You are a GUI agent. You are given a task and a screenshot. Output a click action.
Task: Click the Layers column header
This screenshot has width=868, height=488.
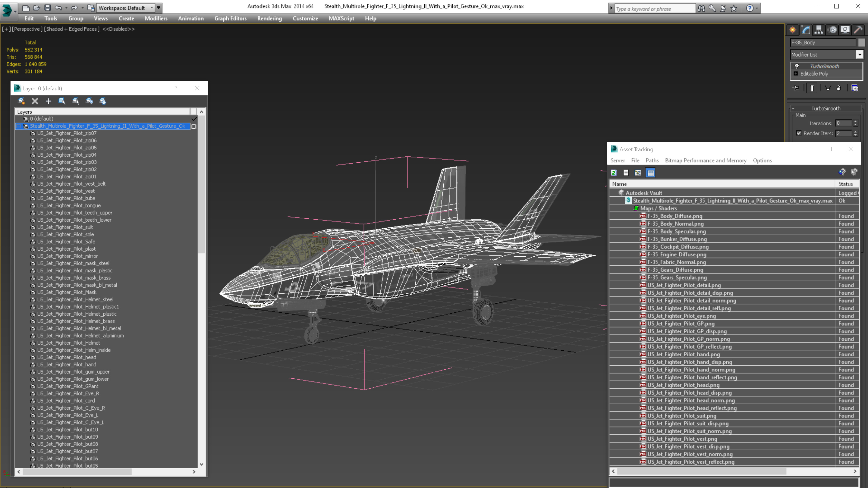point(102,111)
